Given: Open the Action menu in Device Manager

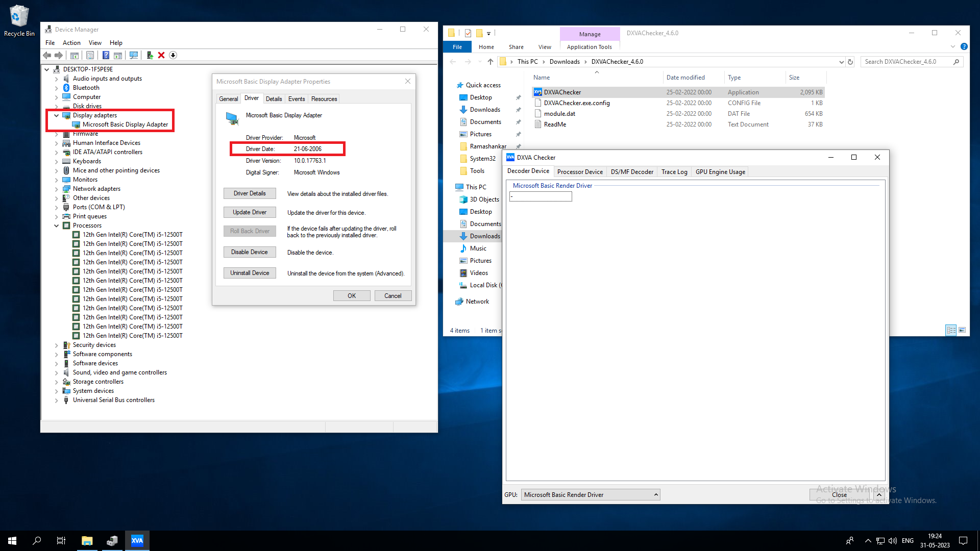Looking at the screenshot, I should [71, 43].
